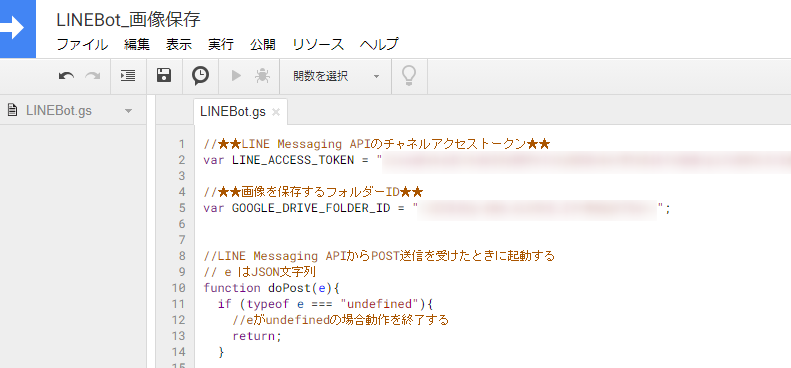The width and height of the screenshot is (791, 368).
Task: Open the 実行 menu
Action: click(x=221, y=44)
